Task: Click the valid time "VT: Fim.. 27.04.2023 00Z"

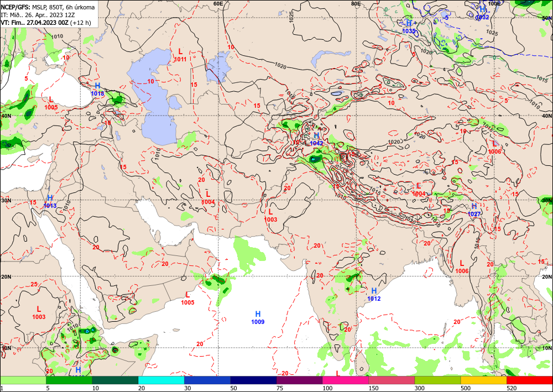Action: (x=34, y=23)
